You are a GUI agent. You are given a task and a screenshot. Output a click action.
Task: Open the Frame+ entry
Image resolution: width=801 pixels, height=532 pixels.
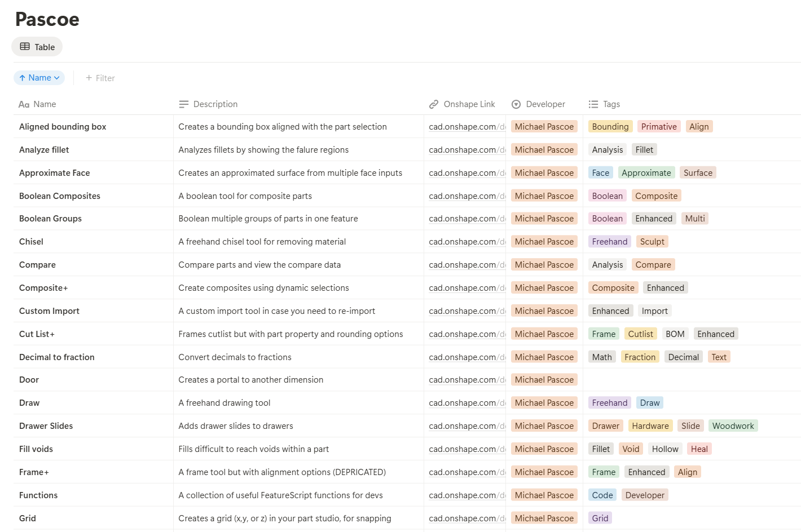pyautogui.click(x=34, y=472)
